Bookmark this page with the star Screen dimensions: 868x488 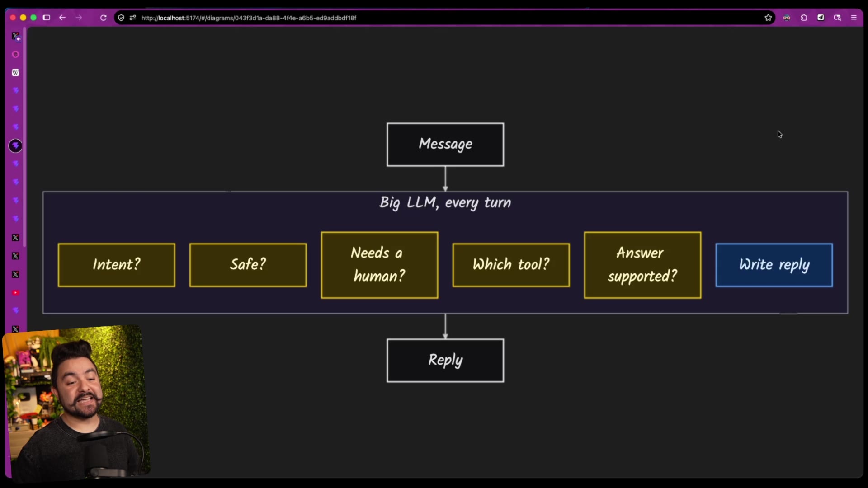(768, 18)
